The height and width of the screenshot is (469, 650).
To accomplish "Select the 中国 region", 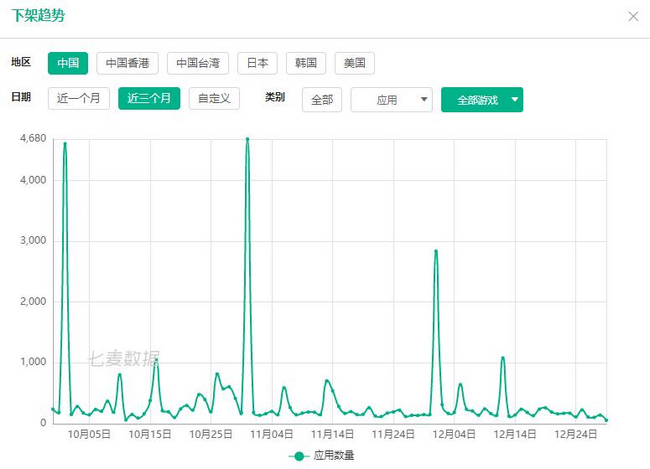I will 68,63.
